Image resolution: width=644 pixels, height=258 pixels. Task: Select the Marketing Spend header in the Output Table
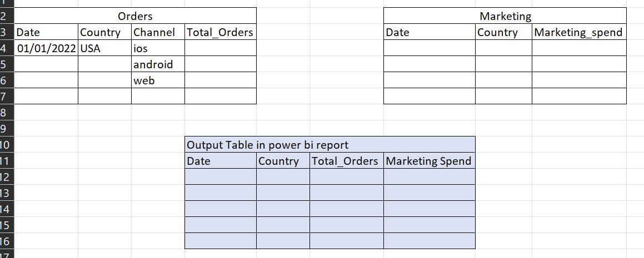click(x=430, y=160)
